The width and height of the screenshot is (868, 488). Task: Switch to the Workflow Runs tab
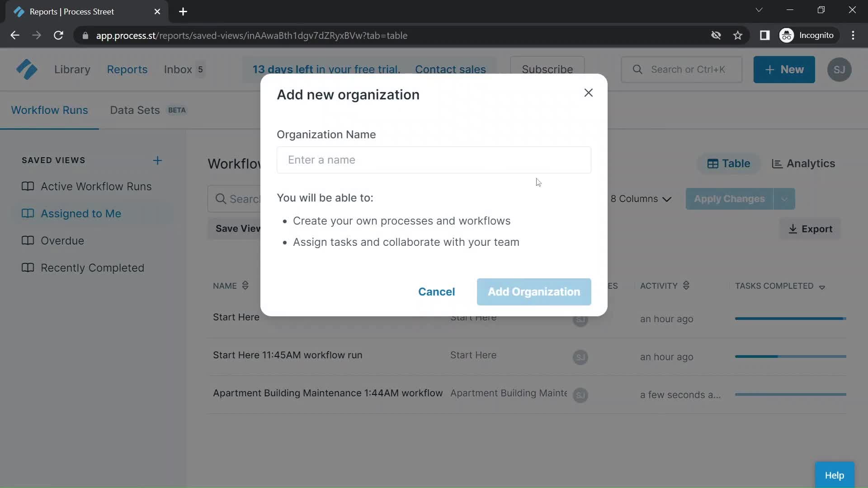(x=49, y=110)
